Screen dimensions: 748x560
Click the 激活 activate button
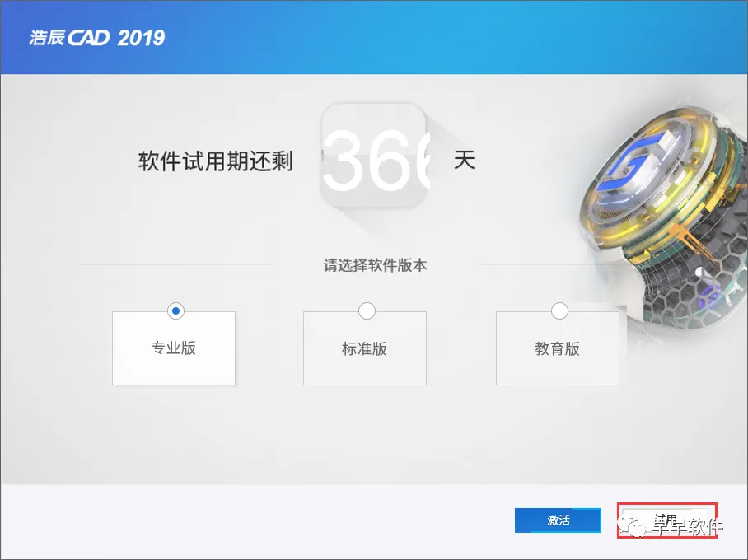[x=558, y=520]
